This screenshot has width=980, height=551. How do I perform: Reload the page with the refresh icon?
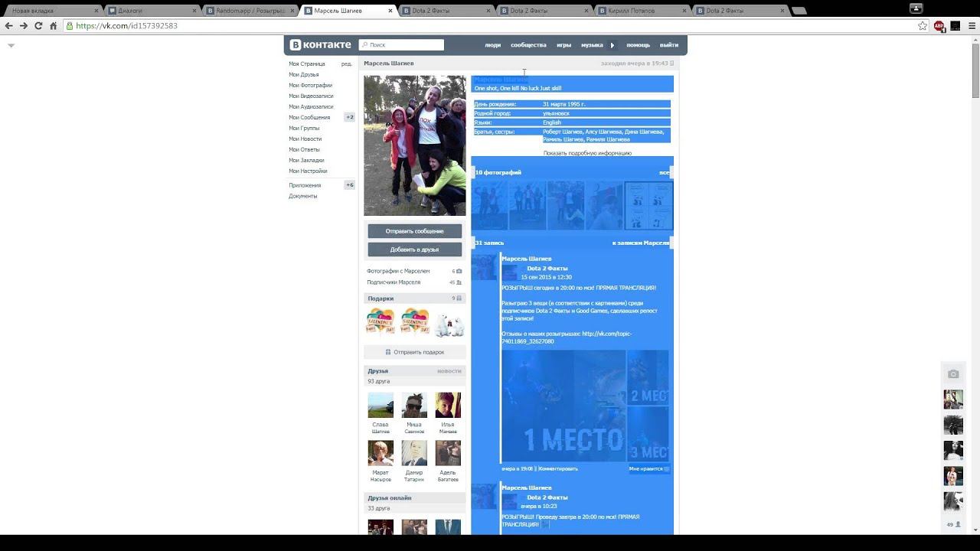38,25
